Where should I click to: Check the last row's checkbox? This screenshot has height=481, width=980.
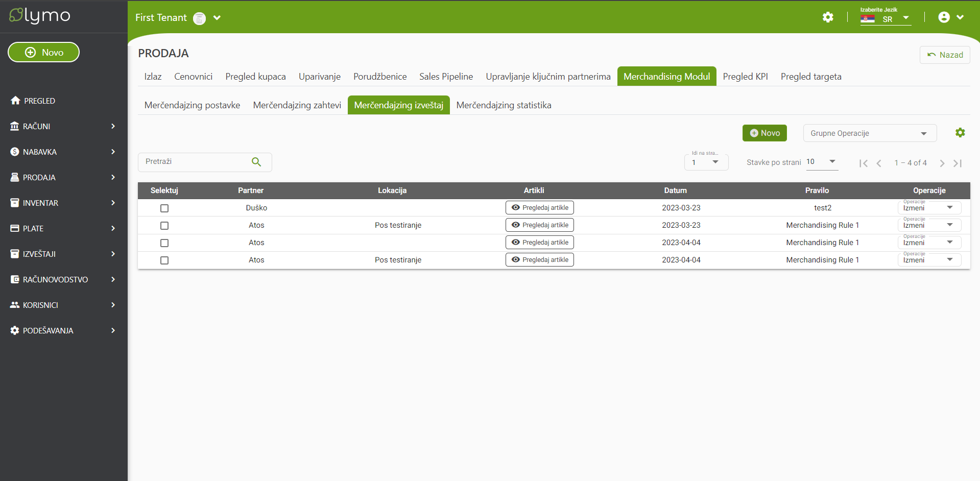[164, 260]
